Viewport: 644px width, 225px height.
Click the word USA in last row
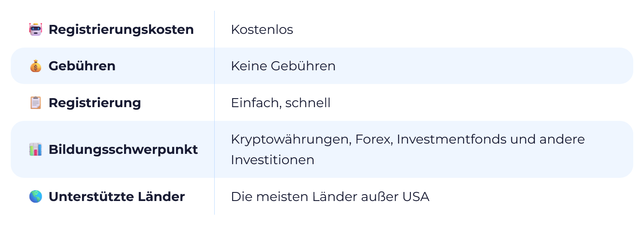(x=416, y=197)
